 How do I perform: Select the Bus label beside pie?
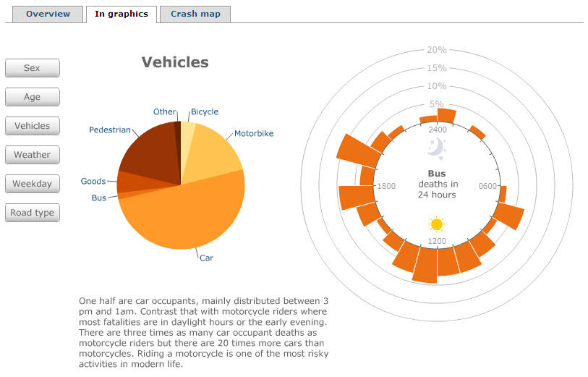click(x=99, y=198)
